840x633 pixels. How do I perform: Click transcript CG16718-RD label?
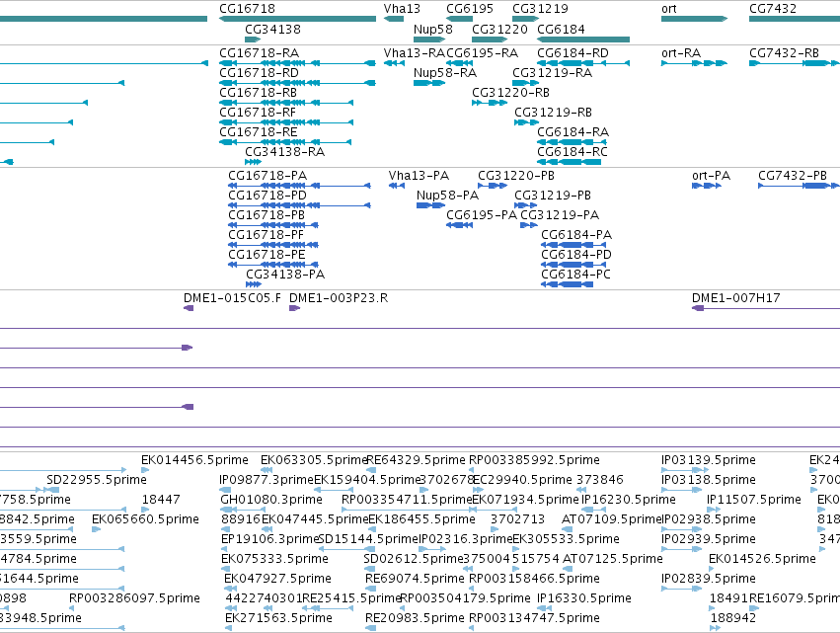(260, 73)
